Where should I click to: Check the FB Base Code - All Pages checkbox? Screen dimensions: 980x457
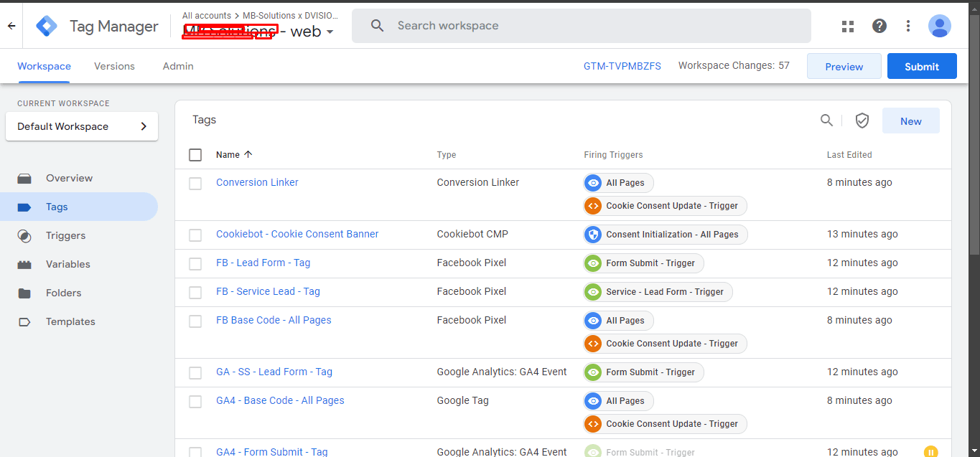pos(195,321)
